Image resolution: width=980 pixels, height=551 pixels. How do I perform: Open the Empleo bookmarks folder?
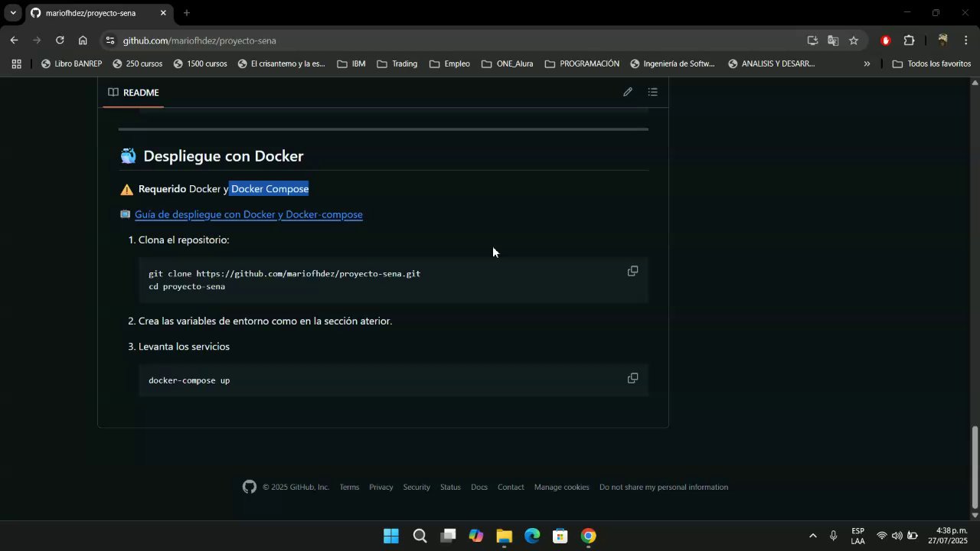point(449,64)
